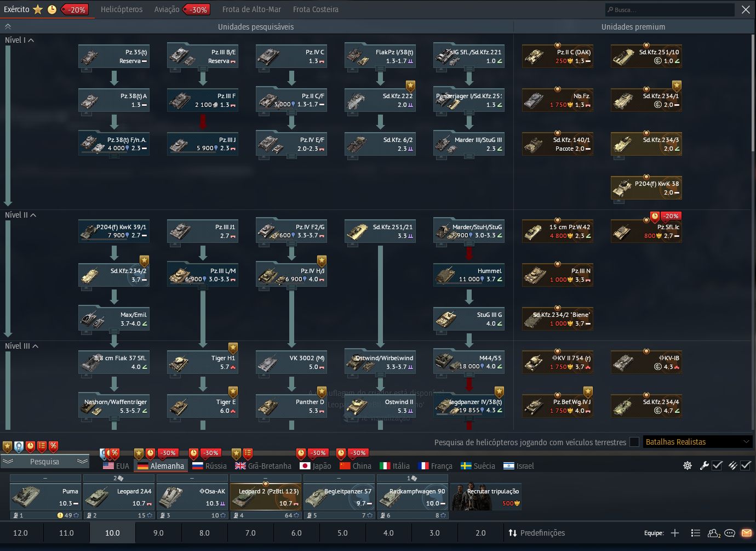Click the -20% discount badge next to Exército
756x551 pixels.
76,9
